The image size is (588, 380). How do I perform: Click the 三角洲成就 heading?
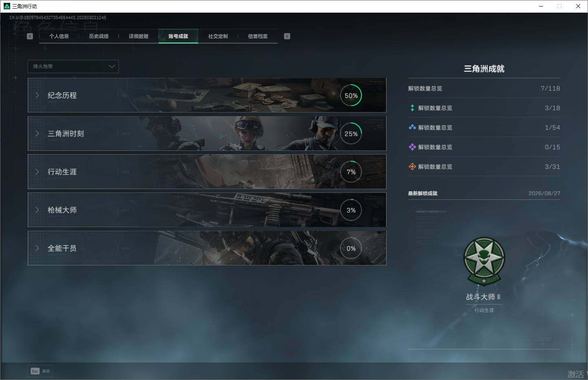click(x=484, y=69)
